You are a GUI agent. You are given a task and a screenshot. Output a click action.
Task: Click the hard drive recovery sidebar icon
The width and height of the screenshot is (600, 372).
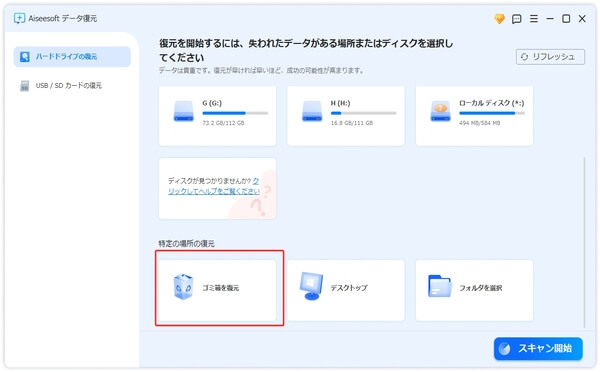[x=24, y=57]
